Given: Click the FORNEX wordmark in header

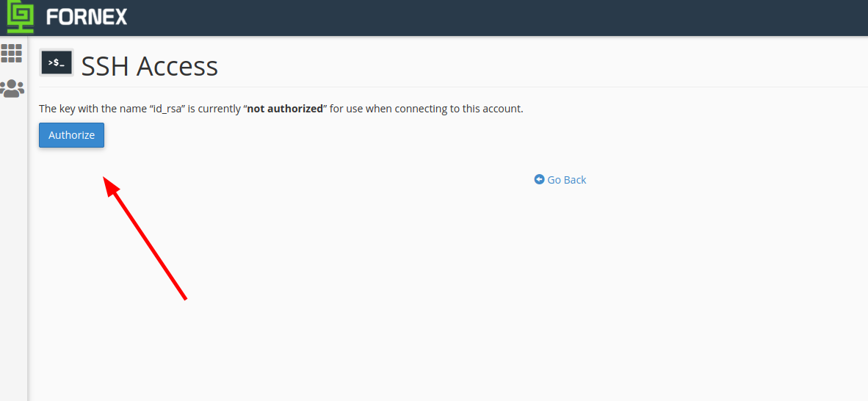Looking at the screenshot, I should [87, 17].
